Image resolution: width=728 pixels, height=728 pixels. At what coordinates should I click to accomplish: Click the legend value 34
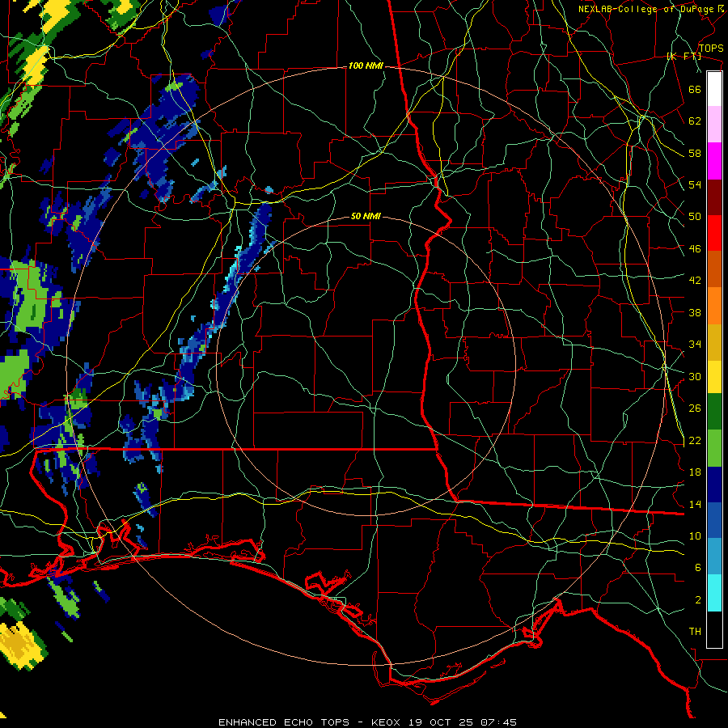click(x=695, y=345)
